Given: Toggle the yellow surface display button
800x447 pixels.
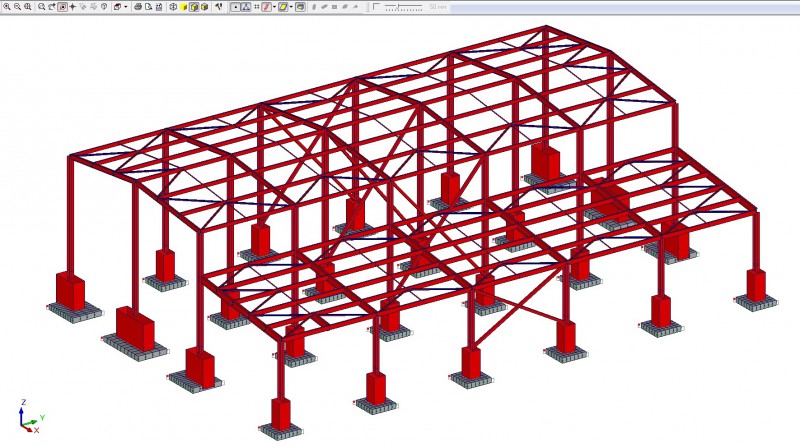Looking at the screenshot, I should 283,7.
